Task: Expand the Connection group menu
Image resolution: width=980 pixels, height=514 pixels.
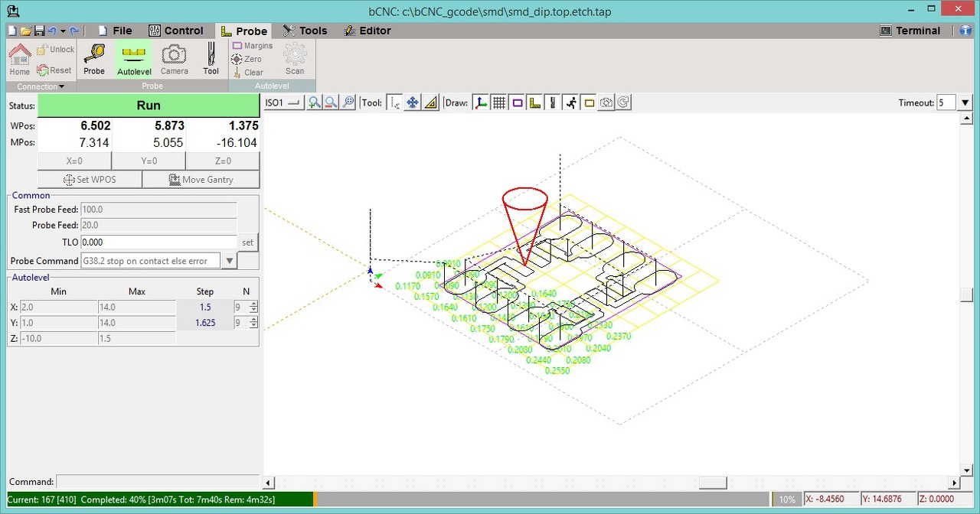Action: point(41,86)
